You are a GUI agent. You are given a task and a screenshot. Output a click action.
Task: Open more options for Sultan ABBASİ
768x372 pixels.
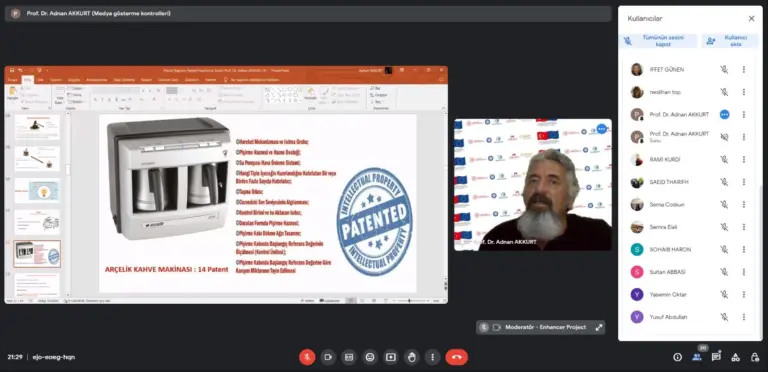coord(744,272)
